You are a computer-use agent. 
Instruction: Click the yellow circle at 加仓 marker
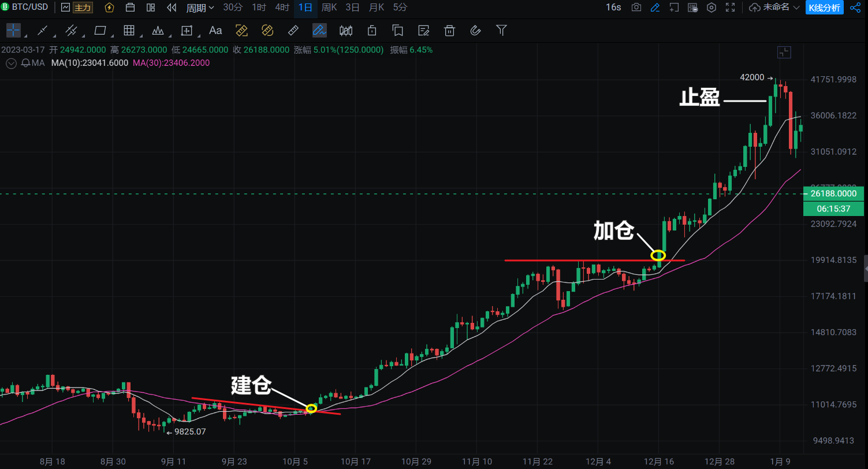tap(658, 255)
